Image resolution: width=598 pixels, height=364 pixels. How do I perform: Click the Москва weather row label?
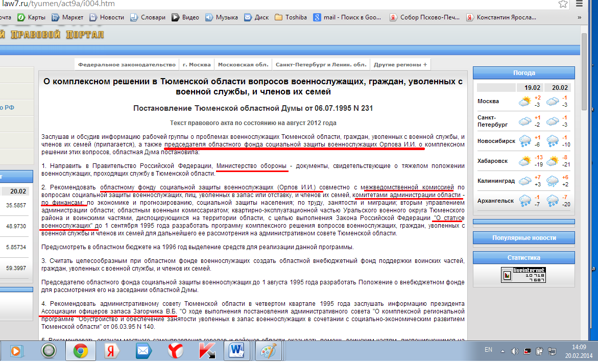tap(488, 101)
